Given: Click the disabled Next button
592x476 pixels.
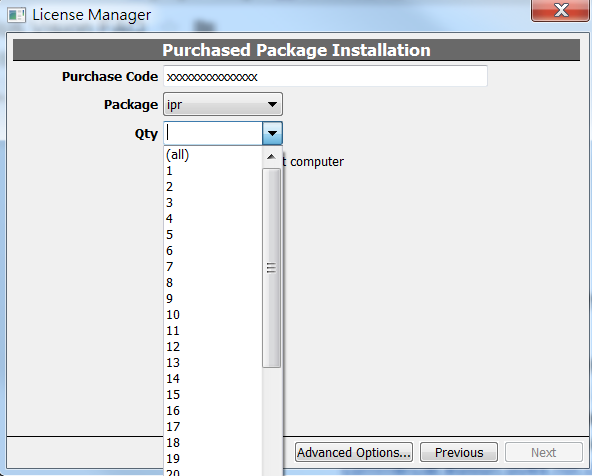Looking at the screenshot, I should (544, 452).
